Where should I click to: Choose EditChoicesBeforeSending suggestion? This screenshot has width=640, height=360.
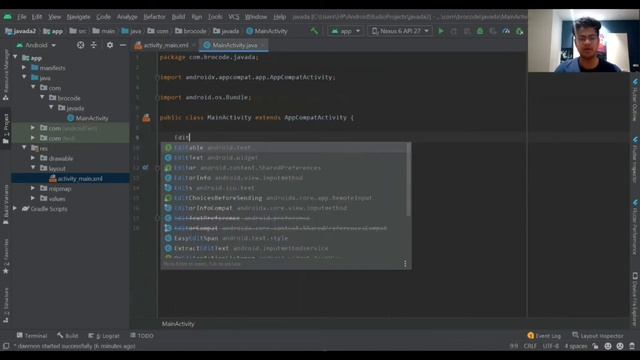[x=285, y=198]
